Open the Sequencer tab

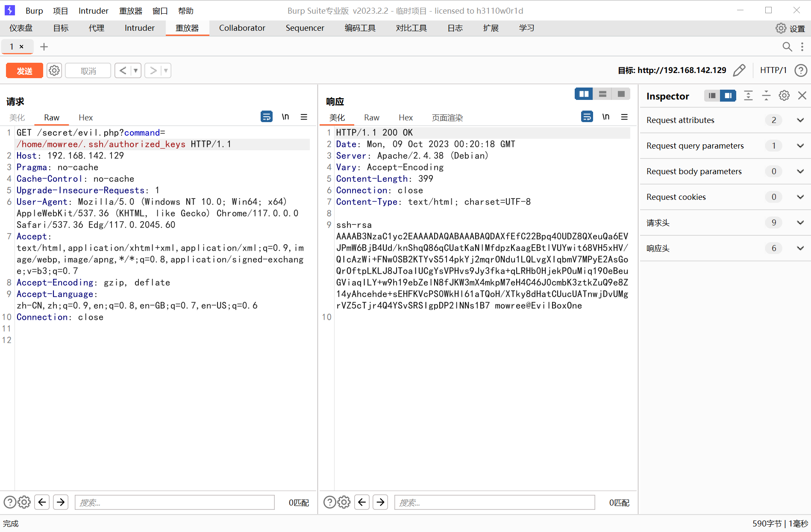(x=305, y=28)
